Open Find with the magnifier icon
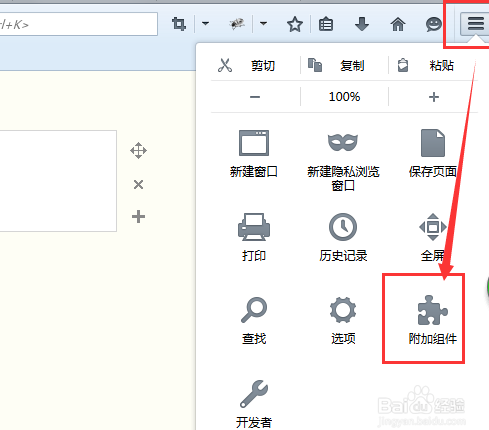 tap(254, 310)
